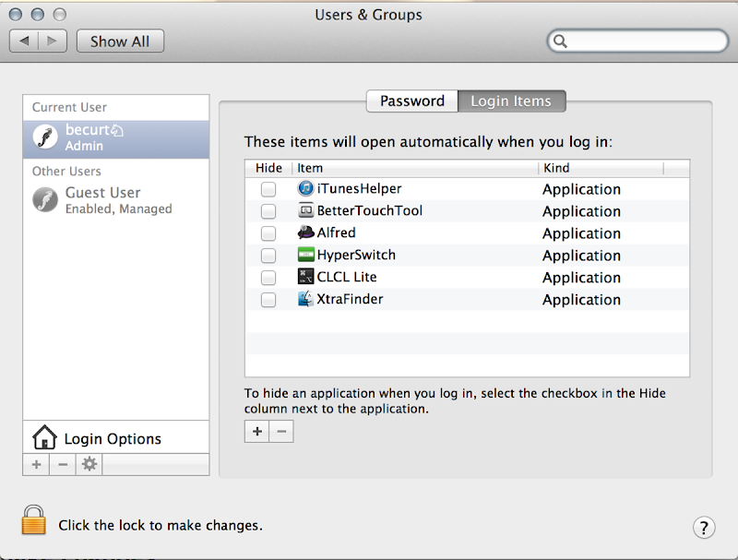Click the CLCL Lite app icon
Screen dimensions: 738x560
[x=305, y=277]
